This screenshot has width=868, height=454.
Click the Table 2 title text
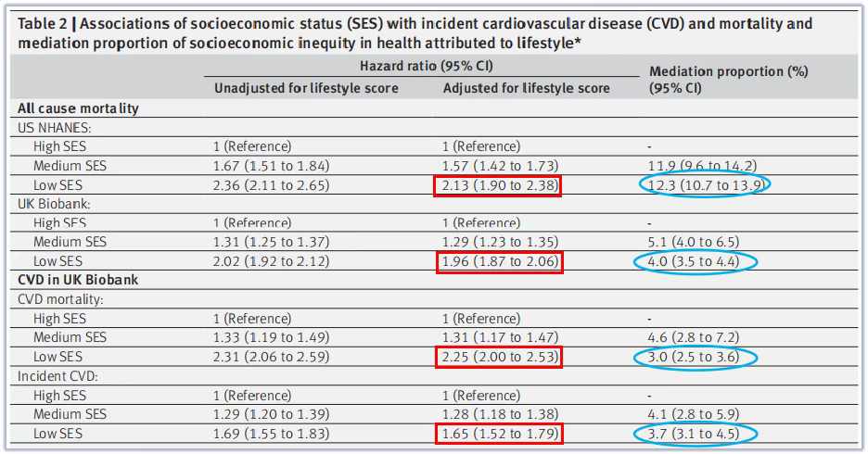click(415, 32)
